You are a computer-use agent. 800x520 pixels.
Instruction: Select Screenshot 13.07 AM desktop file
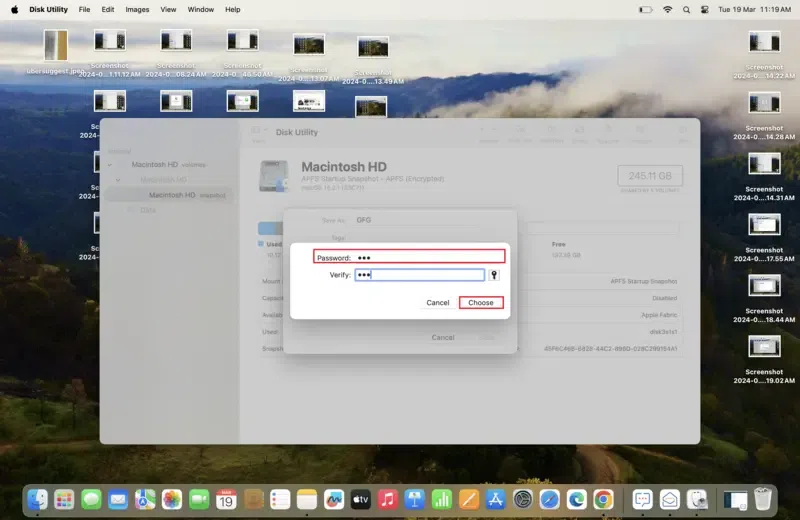[309, 57]
